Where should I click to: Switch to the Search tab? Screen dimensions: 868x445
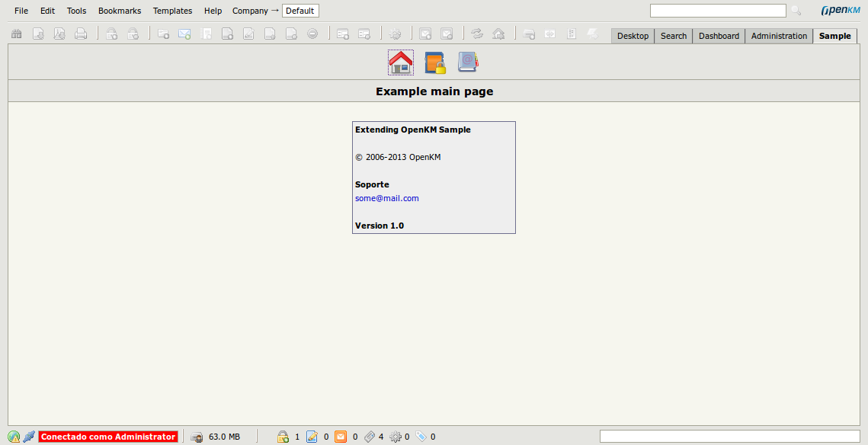(673, 36)
